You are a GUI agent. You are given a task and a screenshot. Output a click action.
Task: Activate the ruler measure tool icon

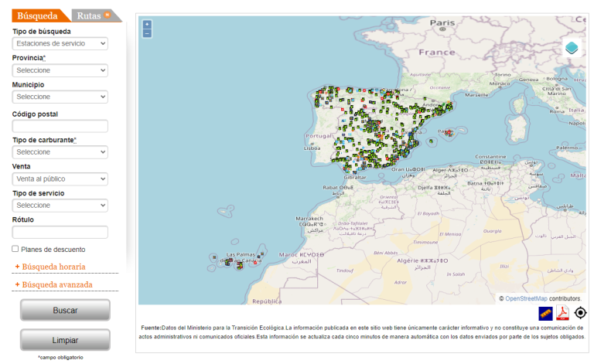(545, 313)
